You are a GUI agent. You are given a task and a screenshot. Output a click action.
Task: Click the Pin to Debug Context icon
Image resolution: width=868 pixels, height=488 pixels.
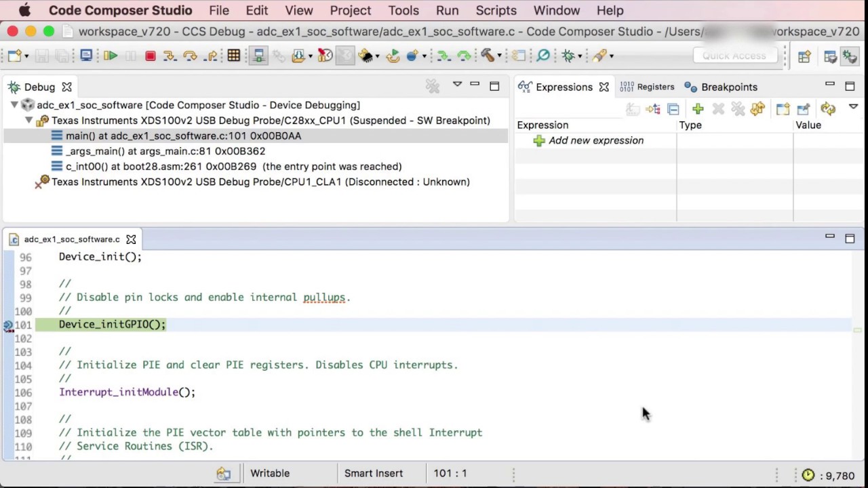click(804, 108)
